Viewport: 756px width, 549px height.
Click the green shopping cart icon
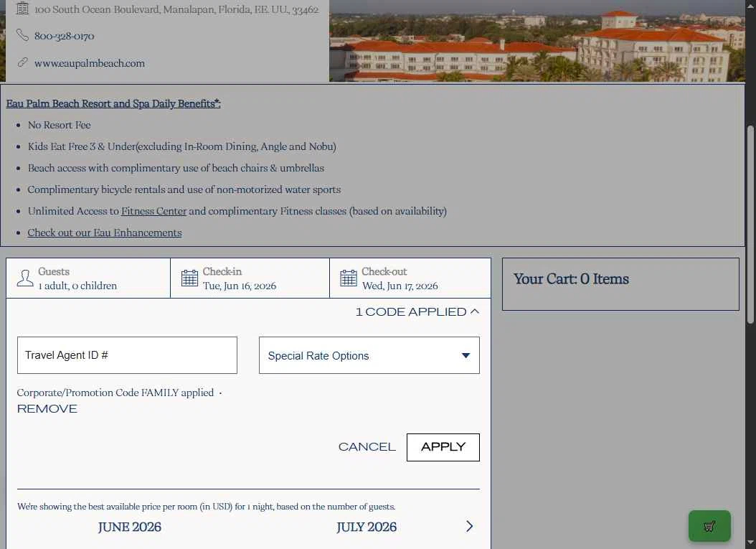pyautogui.click(x=709, y=526)
